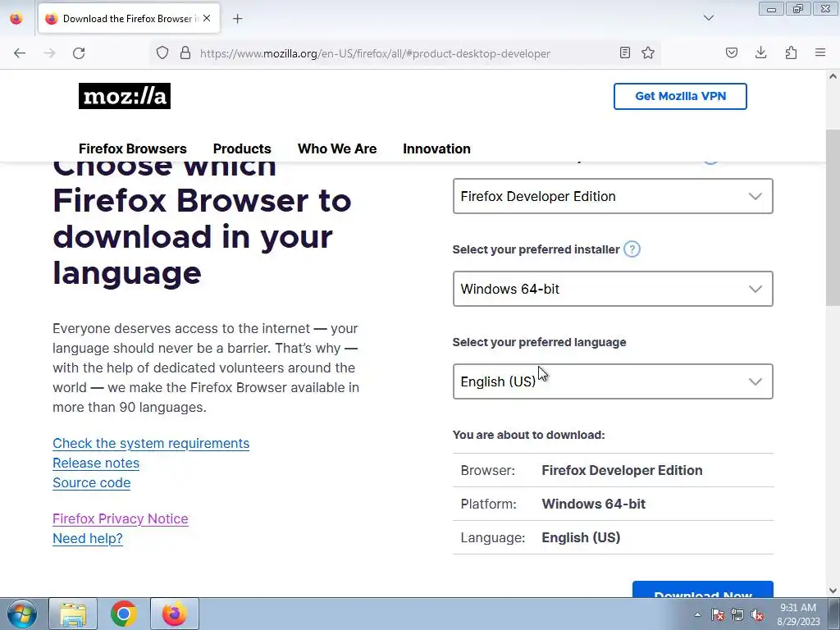
Task: Toggle reader view icon in address bar
Action: click(x=624, y=52)
